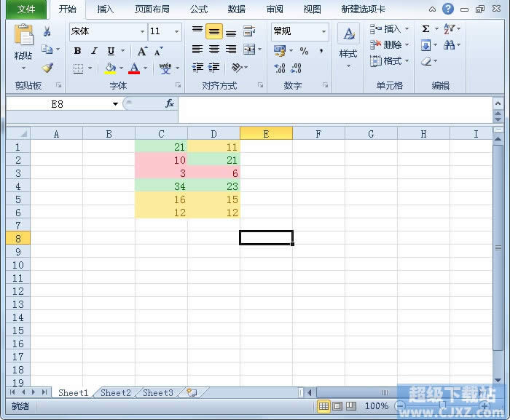Open the 常规 number format dropdown
This screenshot has width=510, height=420.
point(323,31)
